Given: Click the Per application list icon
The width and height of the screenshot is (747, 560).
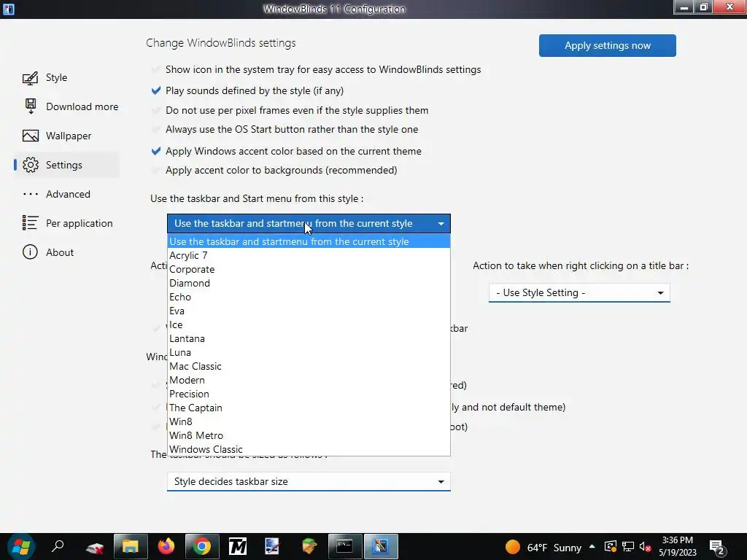Looking at the screenshot, I should coord(31,223).
